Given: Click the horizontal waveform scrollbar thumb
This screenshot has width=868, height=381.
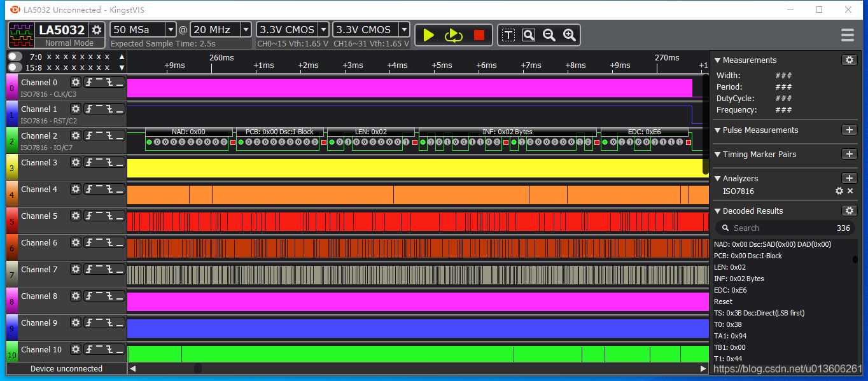Looking at the screenshot, I should click(x=198, y=368).
